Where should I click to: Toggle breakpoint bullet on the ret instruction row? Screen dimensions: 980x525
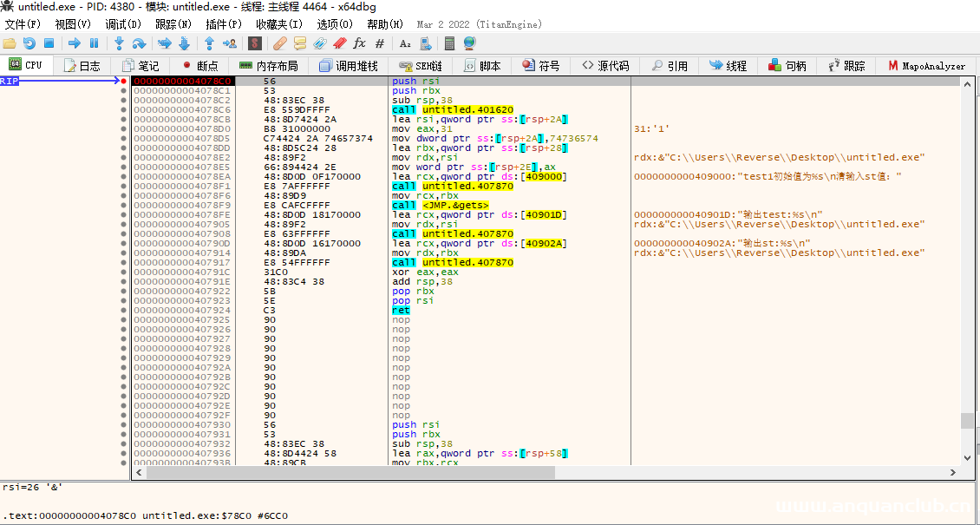(x=124, y=310)
